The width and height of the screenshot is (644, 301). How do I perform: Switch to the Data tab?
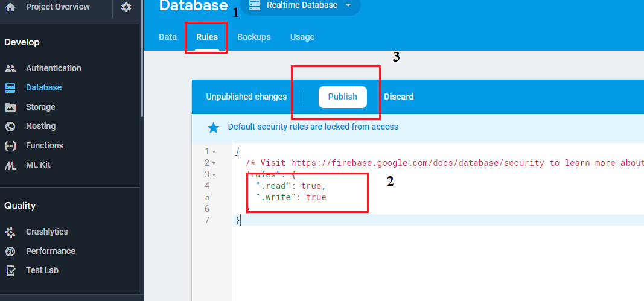pos(168,37)
